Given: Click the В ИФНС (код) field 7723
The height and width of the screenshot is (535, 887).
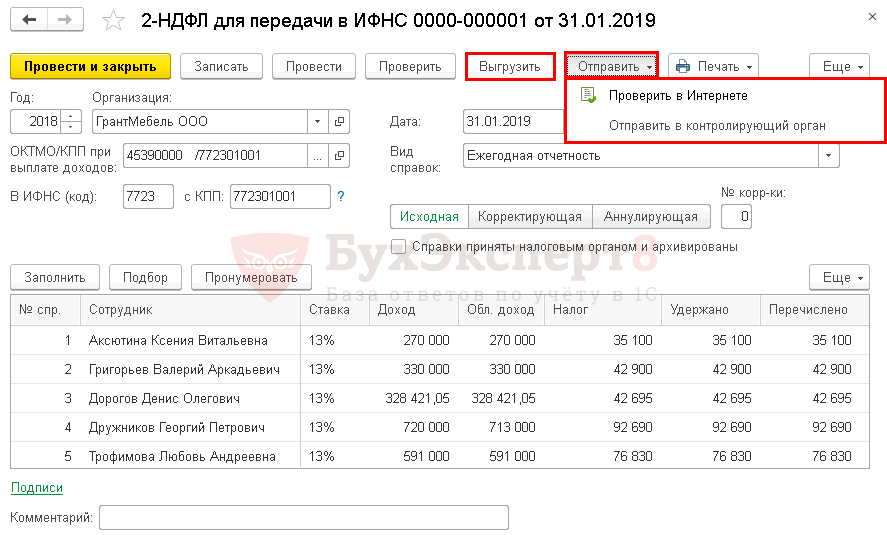Looking at the screenshot, I should click(148, 196).
